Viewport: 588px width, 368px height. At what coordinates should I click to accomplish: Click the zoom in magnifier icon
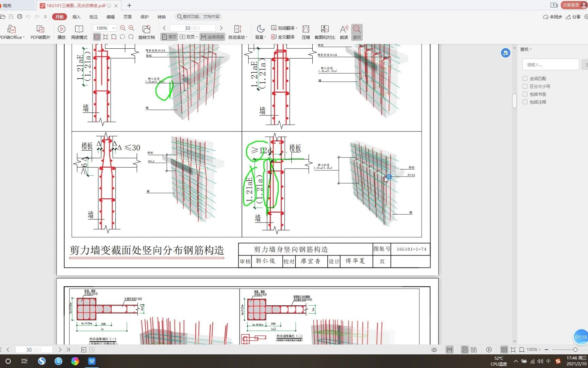[131, 28]
